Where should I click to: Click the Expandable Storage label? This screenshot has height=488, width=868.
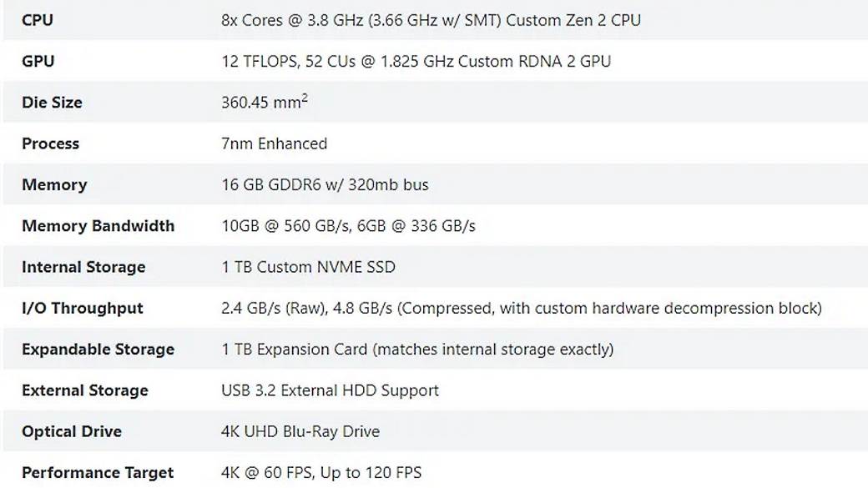click(98, 350)
